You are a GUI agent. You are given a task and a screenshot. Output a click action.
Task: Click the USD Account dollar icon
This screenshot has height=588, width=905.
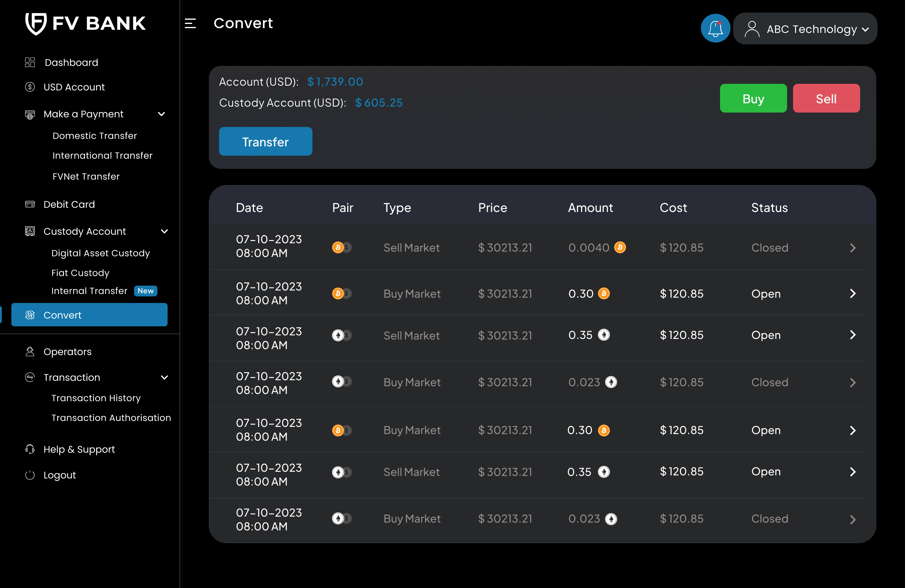click(30, 87)
